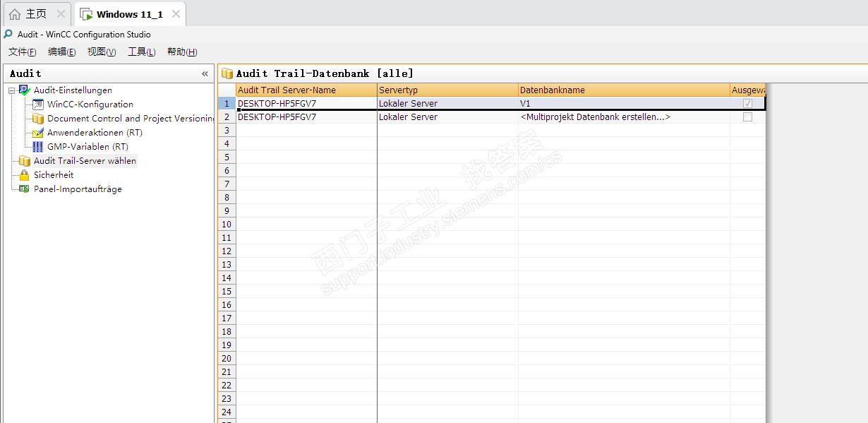Close the Windows 11_1 tab
868x423 pixels.
point(176,14)
